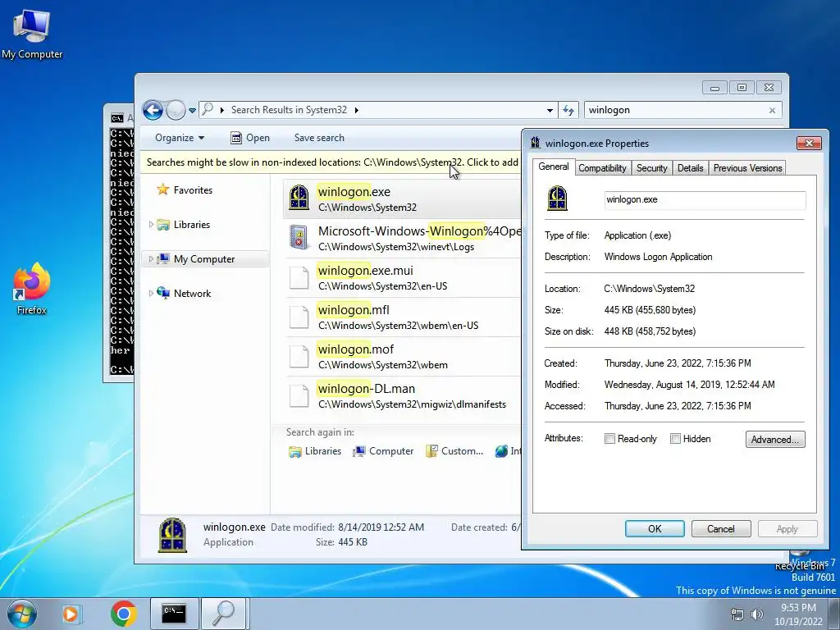Image resolution: width=840 pixels, height=630 pixels.
Task: Select the winlogon.mfl file icon
Action: tap(299, 317)
